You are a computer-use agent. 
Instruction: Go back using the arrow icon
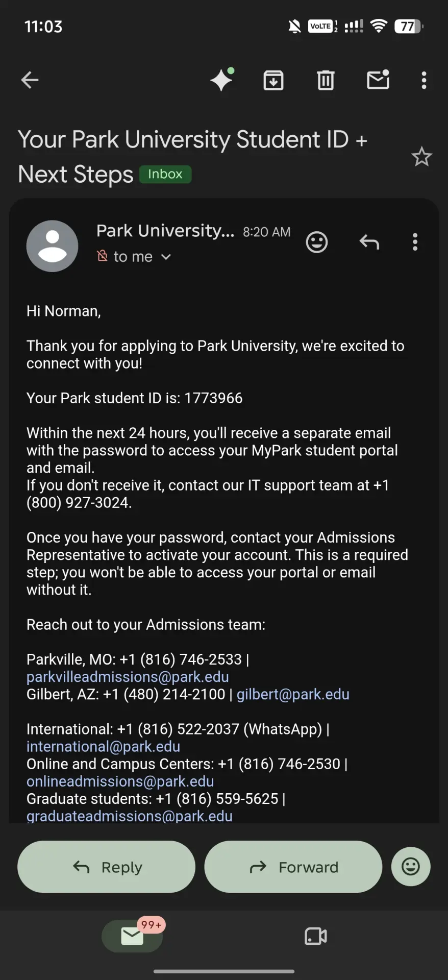[30, 80]
